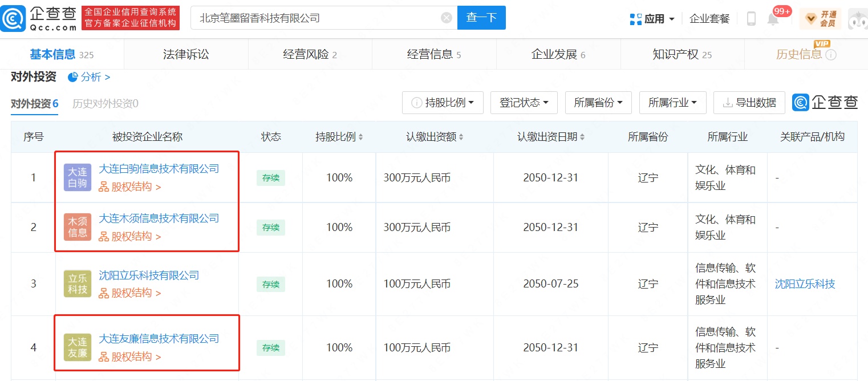Click the 导出数据 export button

click(x=749, y=103)
